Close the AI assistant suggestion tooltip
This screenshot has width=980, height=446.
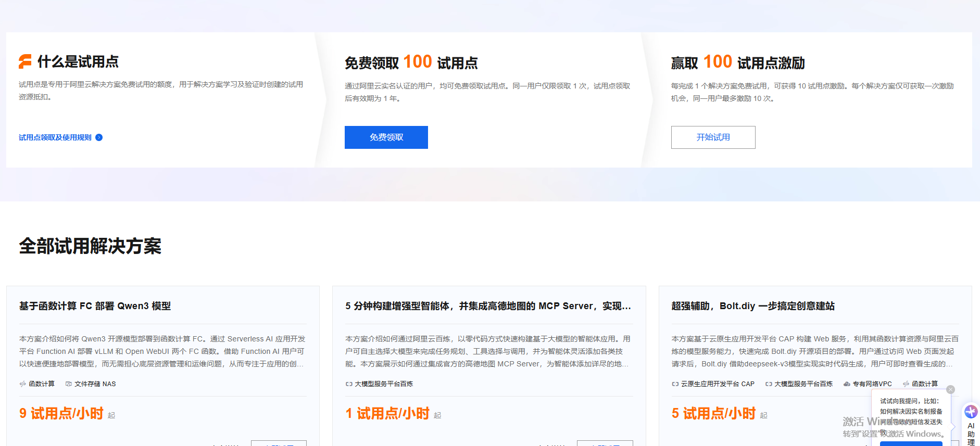950,390
